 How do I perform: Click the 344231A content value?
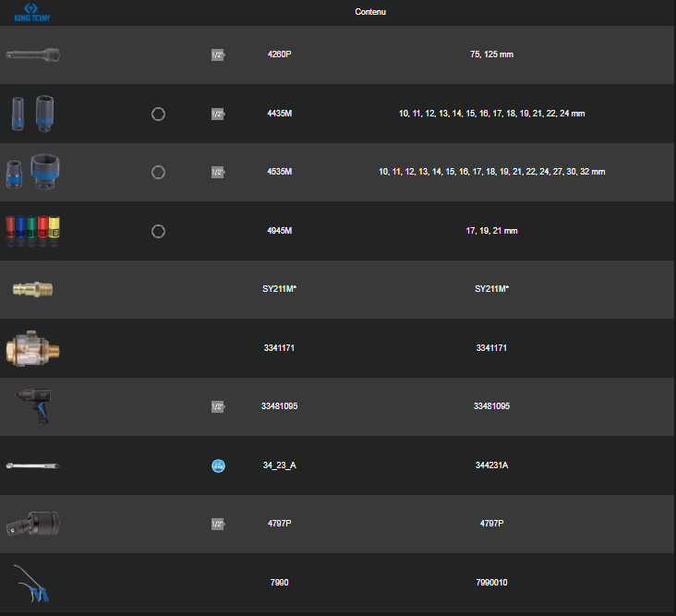491,465
